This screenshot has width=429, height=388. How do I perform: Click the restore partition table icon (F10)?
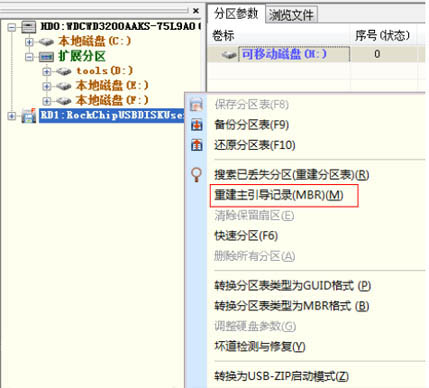pos(197,145)
